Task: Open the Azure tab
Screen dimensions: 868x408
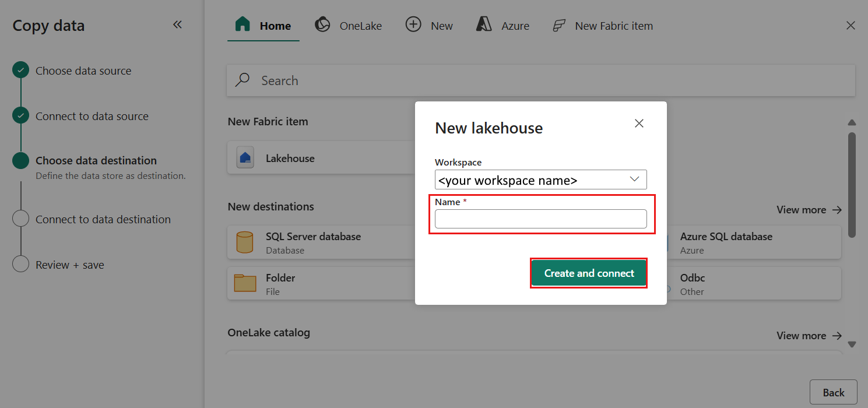Action: [x=503, y=26]
